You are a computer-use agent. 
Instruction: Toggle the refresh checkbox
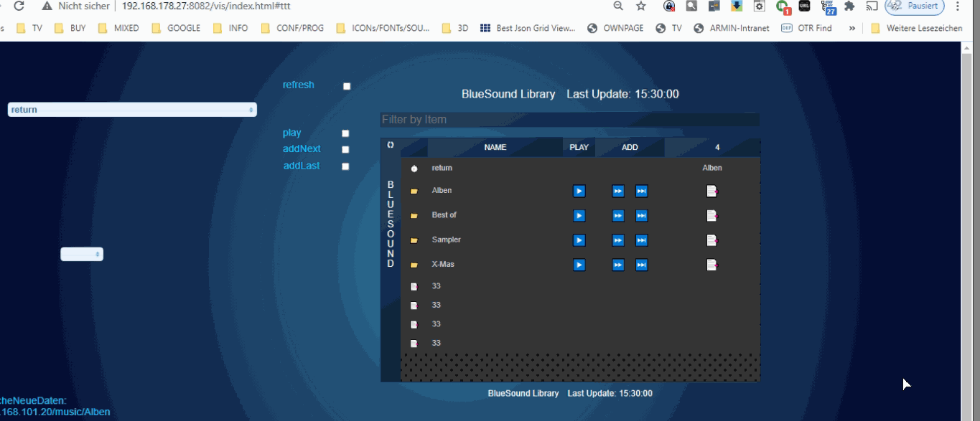click(x=347, y=86)
